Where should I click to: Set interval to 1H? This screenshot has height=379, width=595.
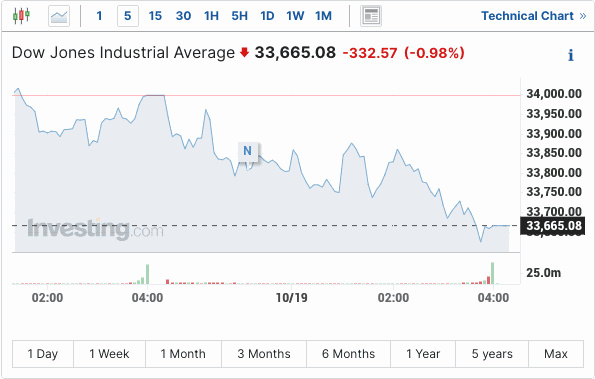pos(211,16)
